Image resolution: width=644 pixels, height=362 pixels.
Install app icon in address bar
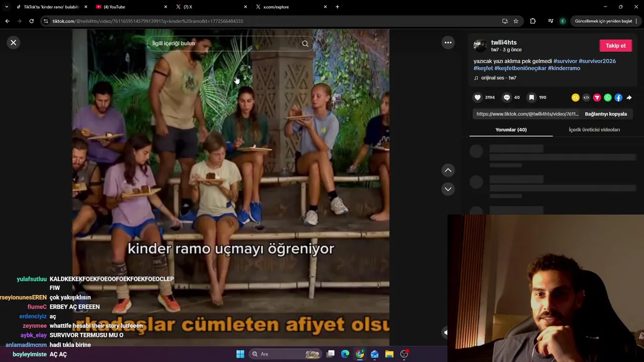click(x=505, y=21)
